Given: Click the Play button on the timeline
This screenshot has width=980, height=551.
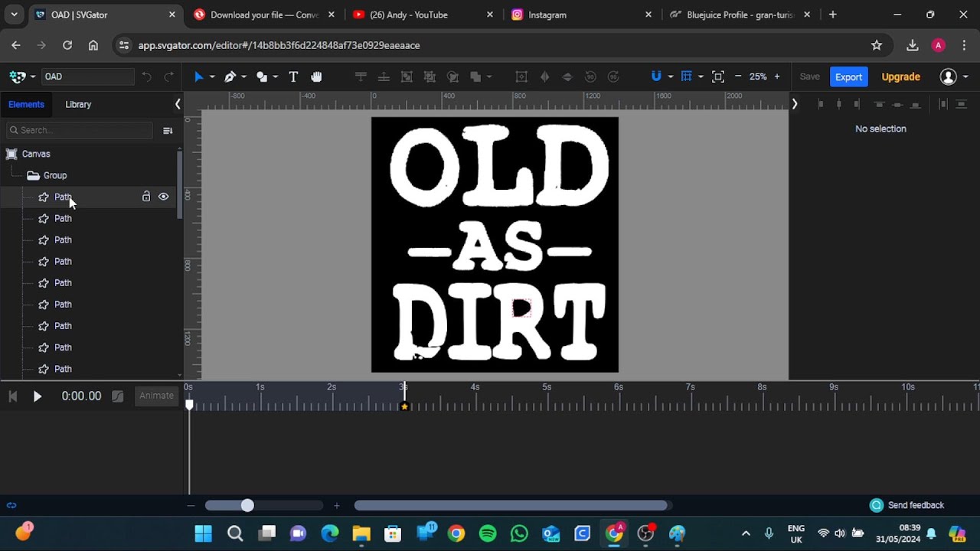Looking at the screenshot, I should point(37,396).
